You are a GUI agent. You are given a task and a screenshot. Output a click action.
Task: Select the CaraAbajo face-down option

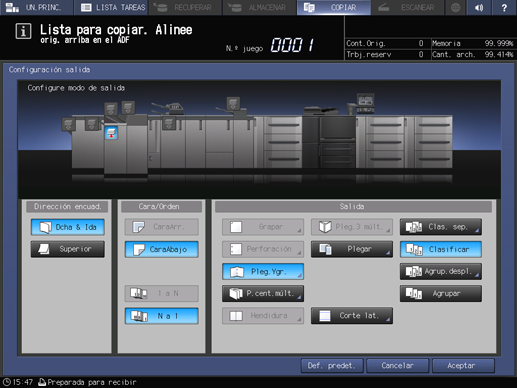coord(162,249)
